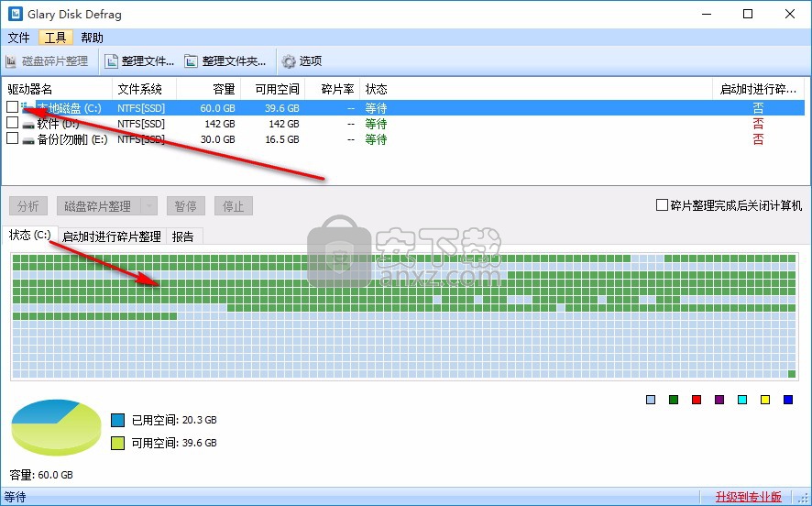This screenshot has width=812, height=506.
Task: Enable 碎片整理完成后关闭计算机 checkbox
Action: point(662,205)
